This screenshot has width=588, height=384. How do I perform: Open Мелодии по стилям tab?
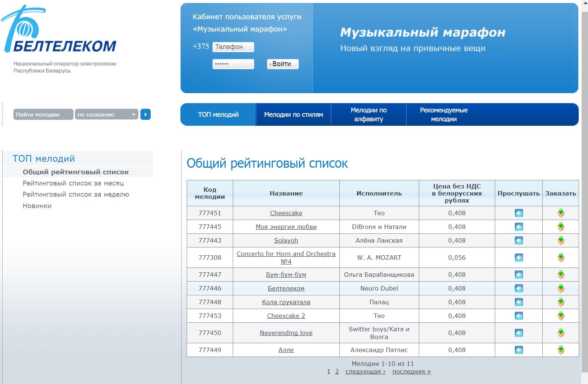[x=294, y=115]
